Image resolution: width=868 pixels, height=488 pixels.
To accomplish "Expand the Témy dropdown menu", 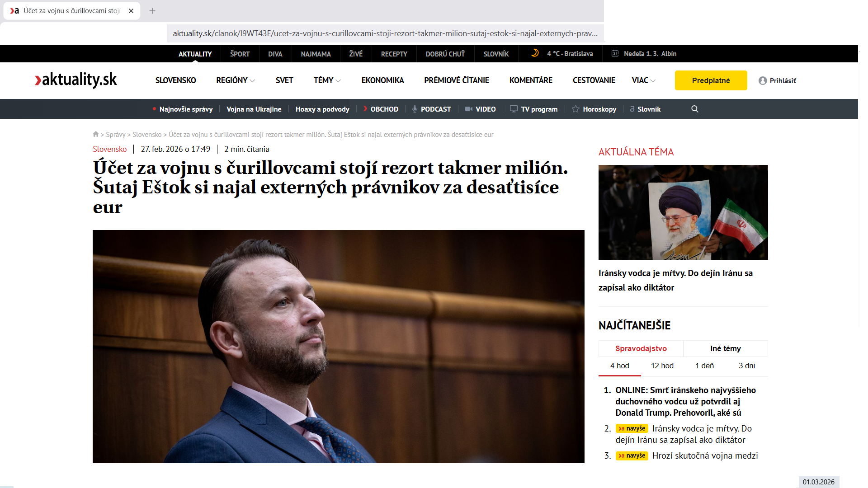I will coord(327,80).
